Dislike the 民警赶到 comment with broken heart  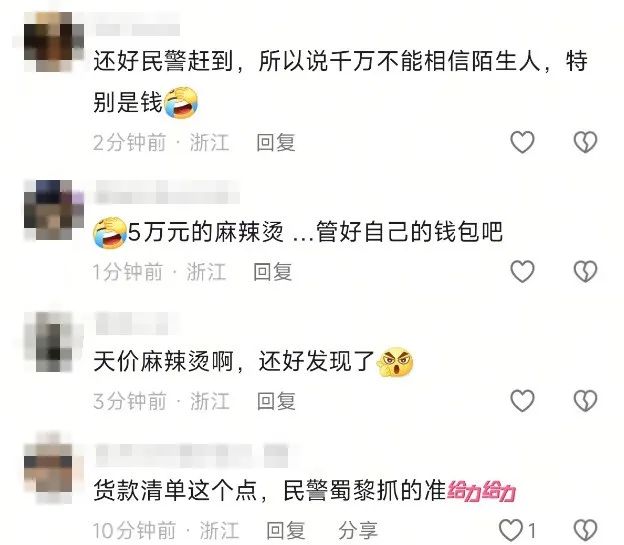[585, 142]
